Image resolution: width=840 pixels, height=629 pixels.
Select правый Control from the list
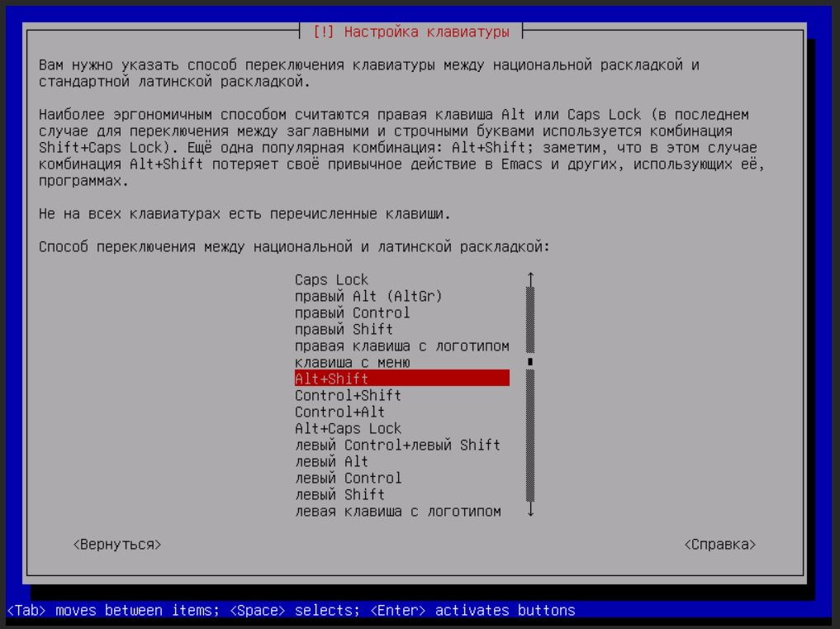(352, 313)
